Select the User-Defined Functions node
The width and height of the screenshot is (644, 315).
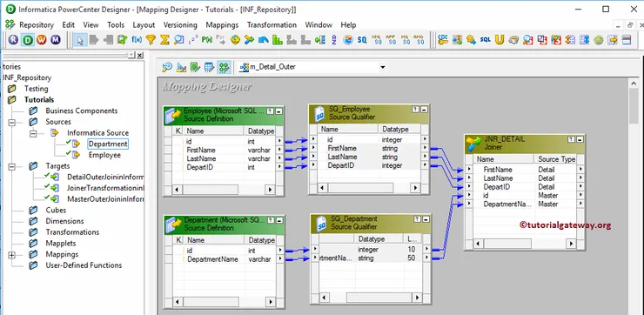coord(84,265)
